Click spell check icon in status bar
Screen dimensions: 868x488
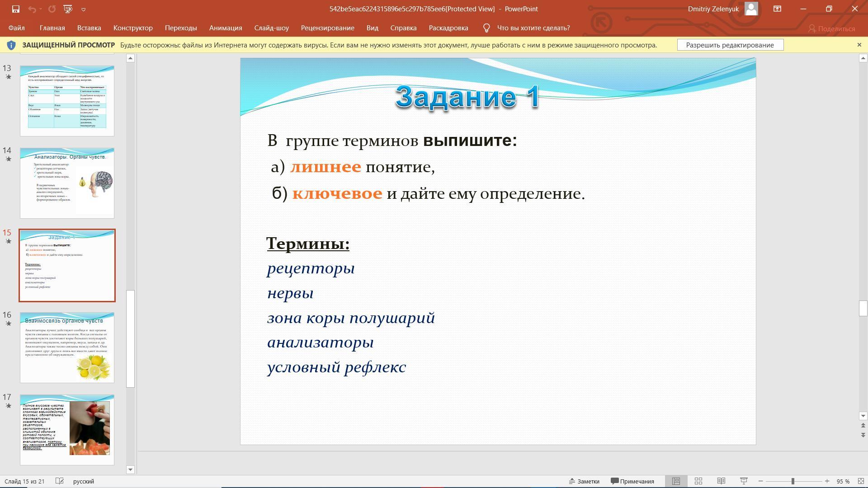pyautogui.click(x=59, y=481)
